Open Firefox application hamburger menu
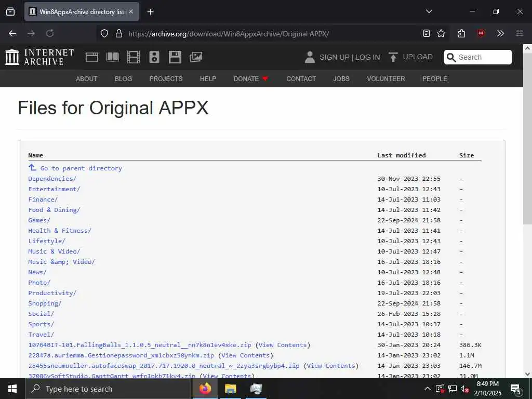 [x=519, y=33]
